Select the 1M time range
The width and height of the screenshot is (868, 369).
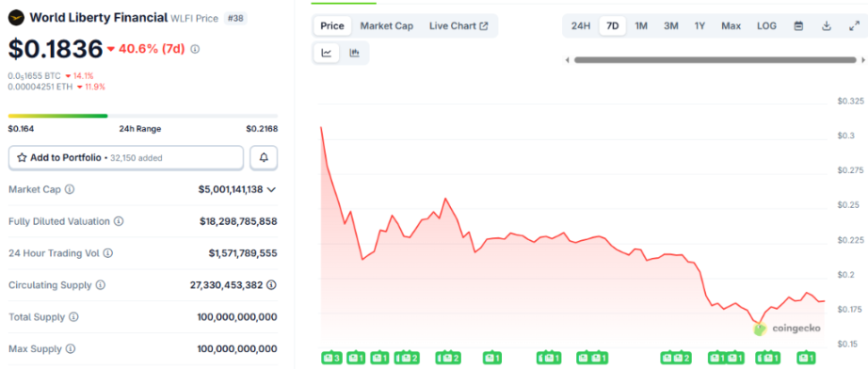[x=641, y=26]
